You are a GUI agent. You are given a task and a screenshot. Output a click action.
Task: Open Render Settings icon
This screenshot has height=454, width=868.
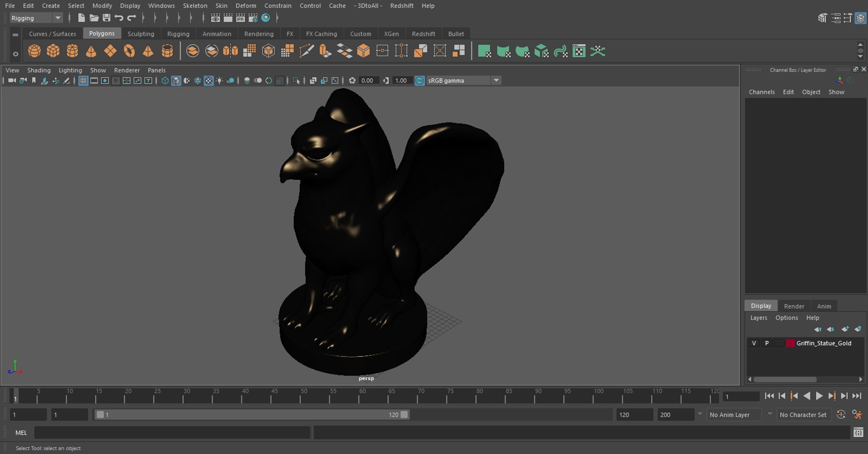(x=253, y=18)
